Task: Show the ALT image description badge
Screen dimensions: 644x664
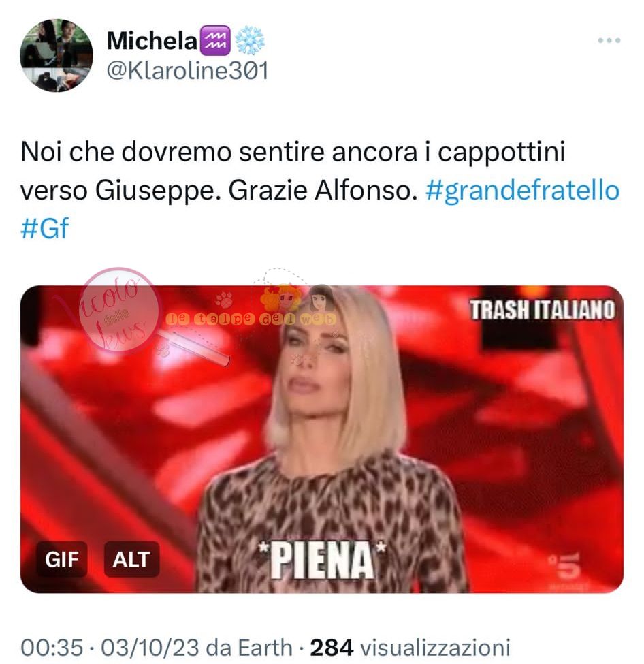Action: (131, 559)
